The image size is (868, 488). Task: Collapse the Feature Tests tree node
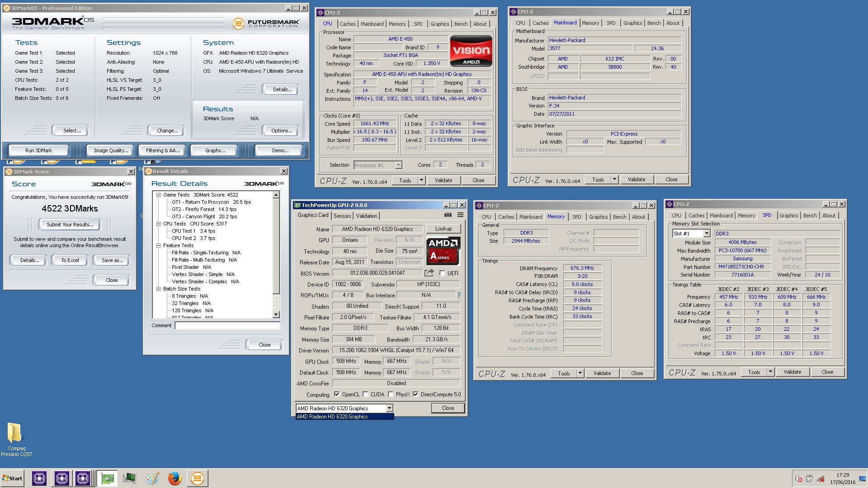159,245
